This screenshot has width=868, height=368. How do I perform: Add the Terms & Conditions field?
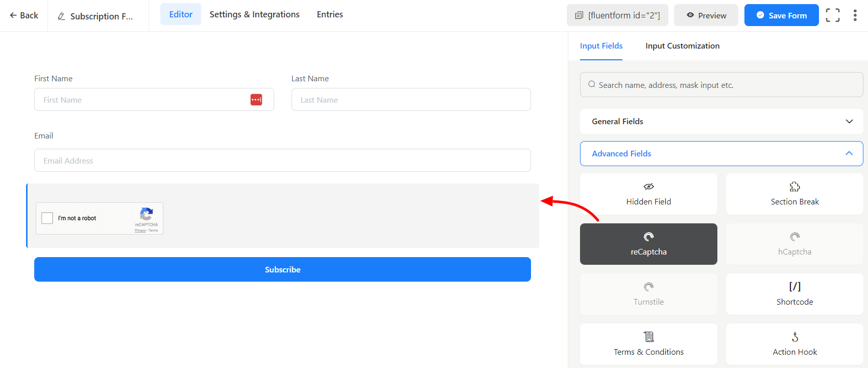click(x=648, y=344)
